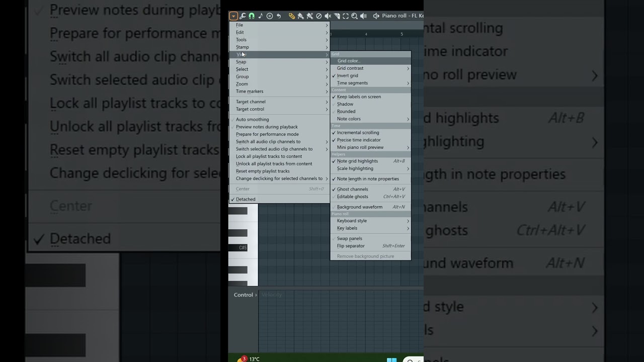The image size is (644, 362).
Task: Expand Time segments submenu
Action: pyautogui.click(x=370, y=83)
